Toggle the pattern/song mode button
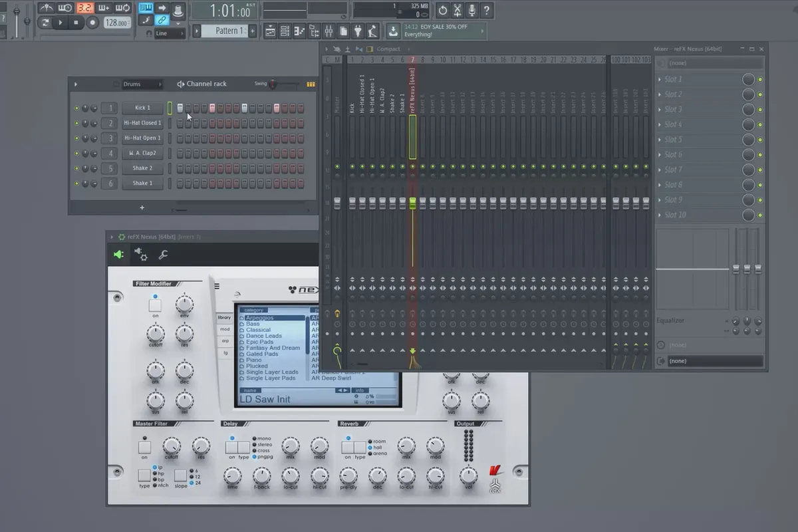This screenshot has height=532, width=798. point(45,23)
